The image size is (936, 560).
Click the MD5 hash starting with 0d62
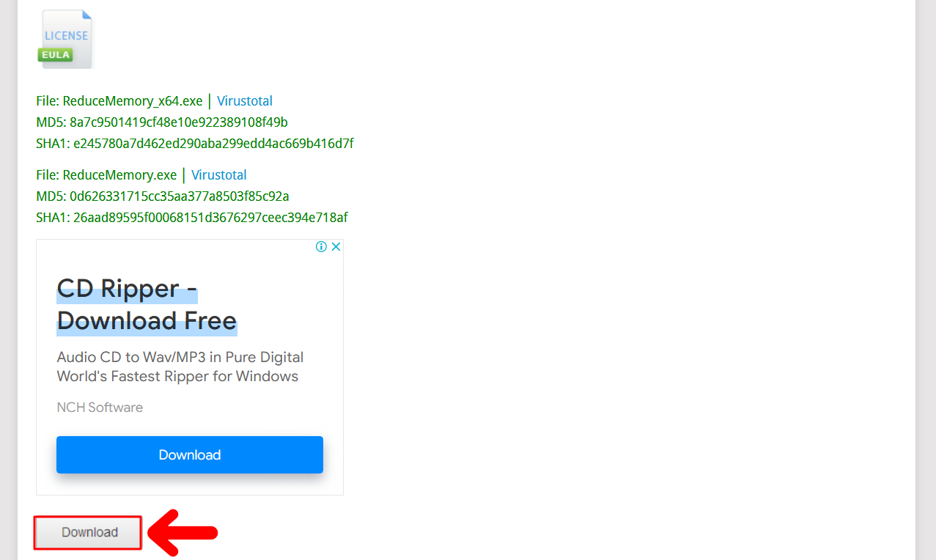[180, 196]
